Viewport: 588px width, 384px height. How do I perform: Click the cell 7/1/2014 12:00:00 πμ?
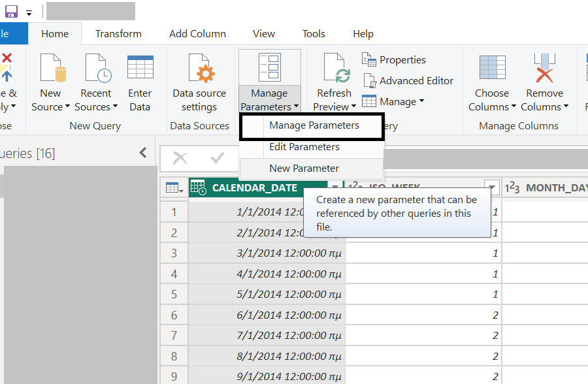pos(267,335)
